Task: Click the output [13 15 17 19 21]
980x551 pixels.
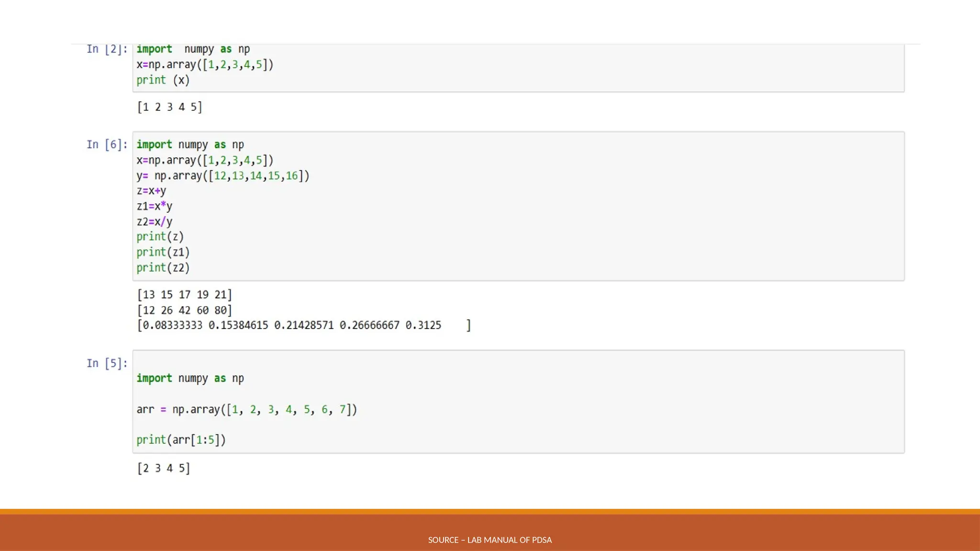Action: click(184, 295)
